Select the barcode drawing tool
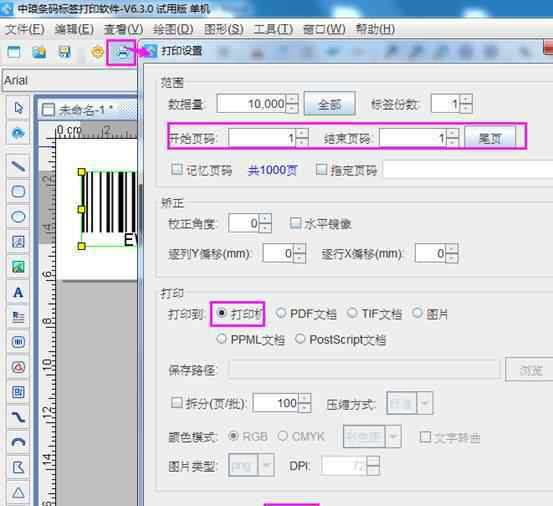Viewport: 553px width, 506px height. 18,342
